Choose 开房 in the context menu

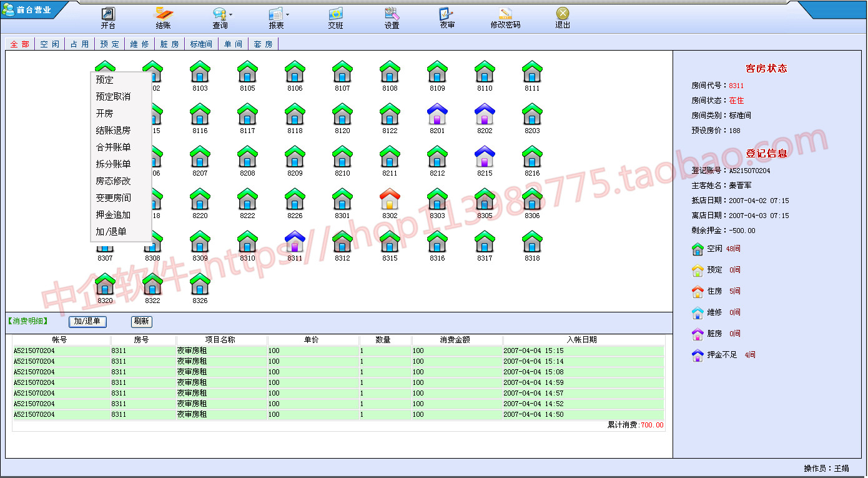pyautogui.click(x=121, y=114)
